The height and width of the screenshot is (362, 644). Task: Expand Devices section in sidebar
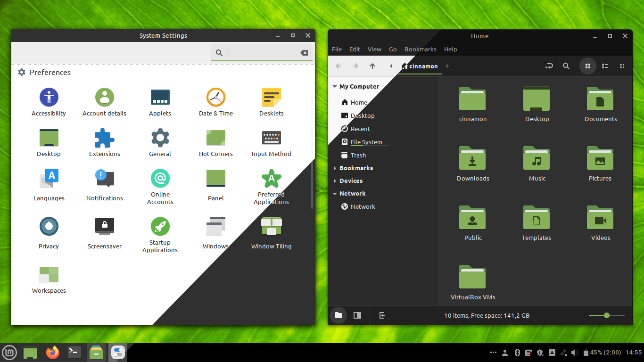pos(335,181)
